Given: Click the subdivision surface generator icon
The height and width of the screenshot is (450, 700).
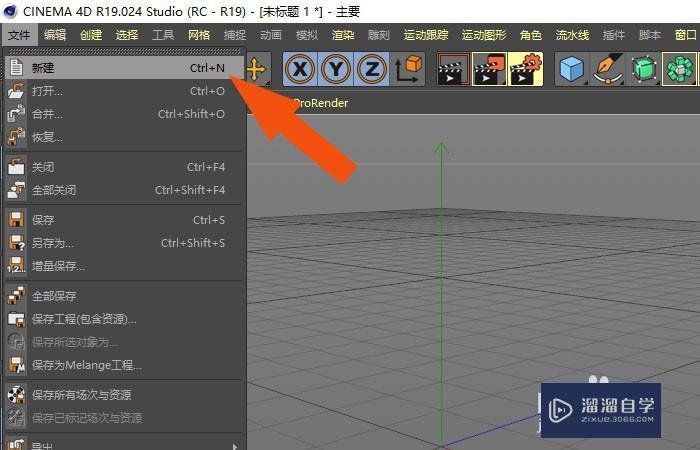Looking at the screenshot, I should (644, 69).
